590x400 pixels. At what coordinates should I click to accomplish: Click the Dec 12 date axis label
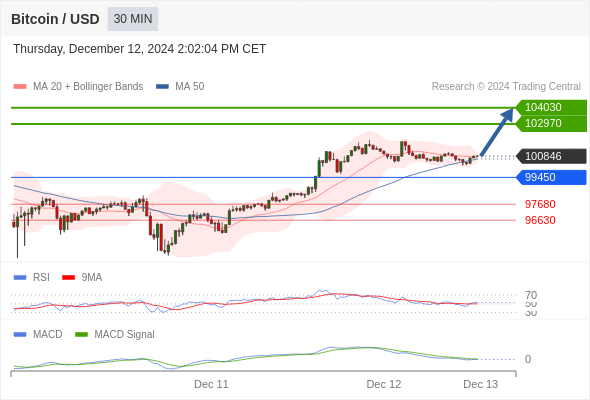click(384, 384)
